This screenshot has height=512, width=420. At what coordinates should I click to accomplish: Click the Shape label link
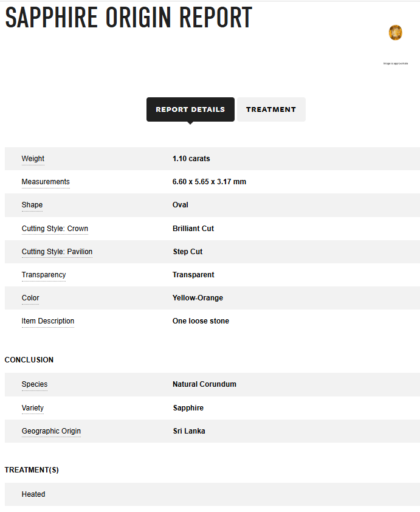pyautogui.click(x=32, y=205)
